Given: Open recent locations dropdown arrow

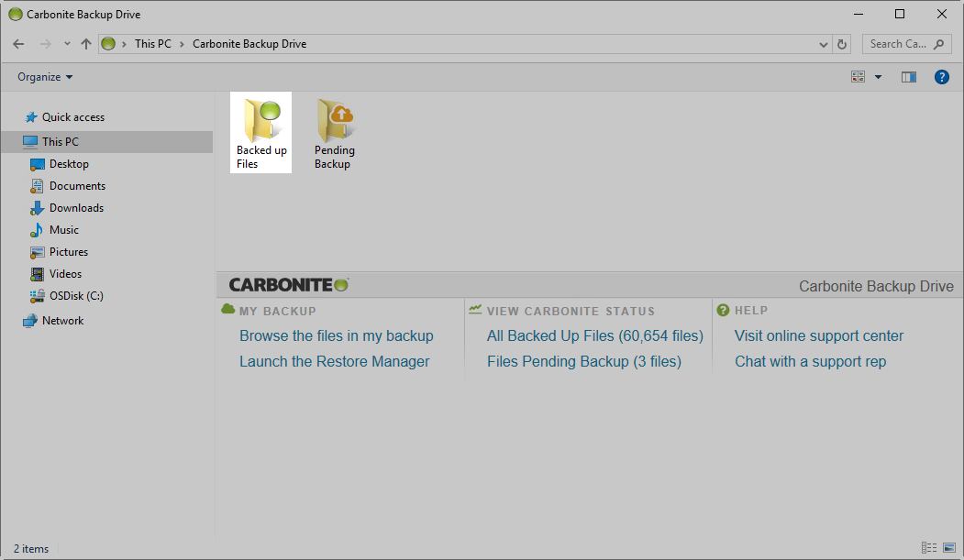Looking at the screenshot, I should [67, 44].
